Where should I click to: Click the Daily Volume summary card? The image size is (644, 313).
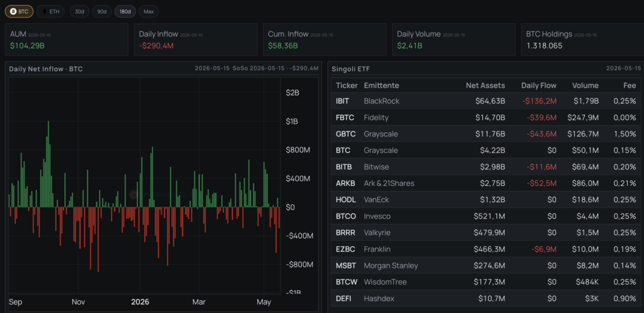[453, 40]
